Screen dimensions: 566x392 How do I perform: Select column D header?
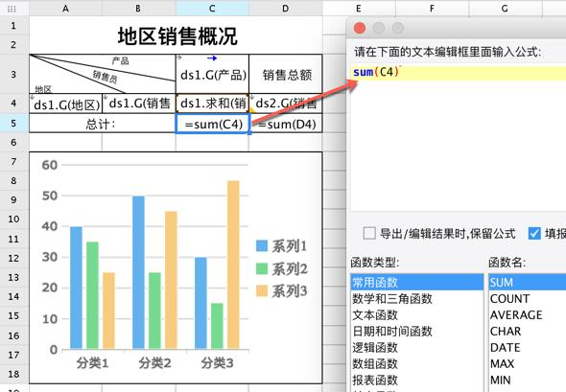pos(286,9)
